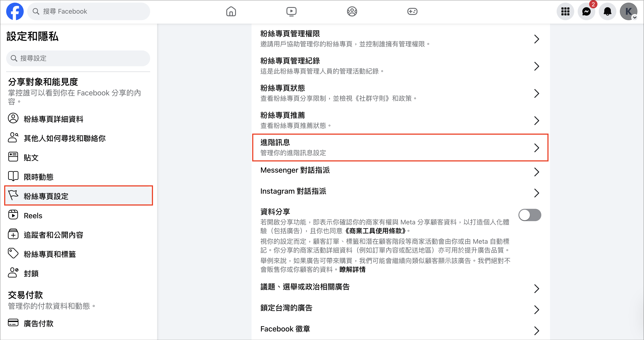Click followers icon beside 追蹤者和公開內容

[x=13, y=234]
